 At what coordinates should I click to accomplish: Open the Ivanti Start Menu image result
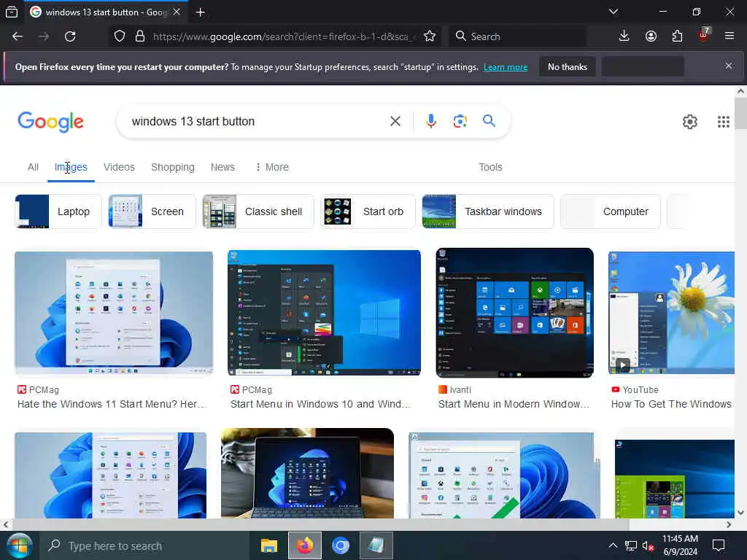pos(514,313)
